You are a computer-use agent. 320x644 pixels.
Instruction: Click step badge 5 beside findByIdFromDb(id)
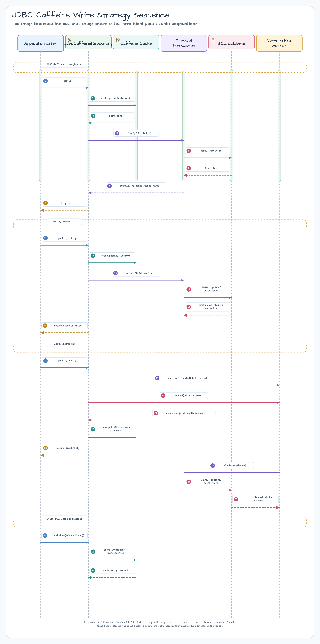click(x=117, y=133)
